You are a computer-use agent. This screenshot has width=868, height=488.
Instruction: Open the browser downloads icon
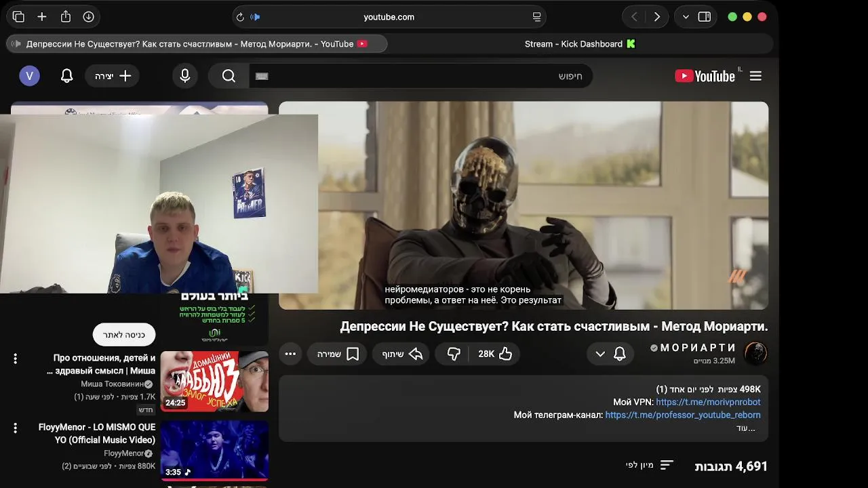coord(89,17)
